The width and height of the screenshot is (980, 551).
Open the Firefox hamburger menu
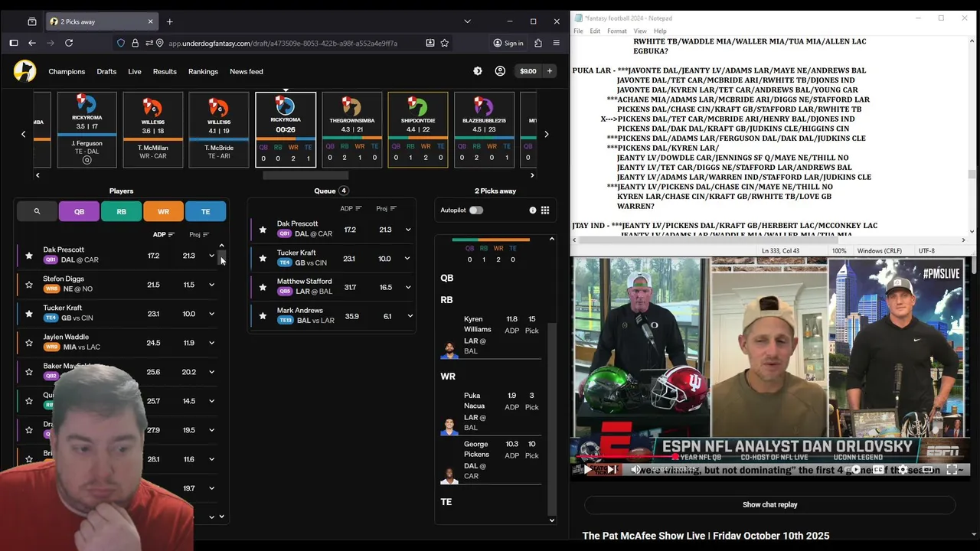pyautogui.click(x=557, y=44)
